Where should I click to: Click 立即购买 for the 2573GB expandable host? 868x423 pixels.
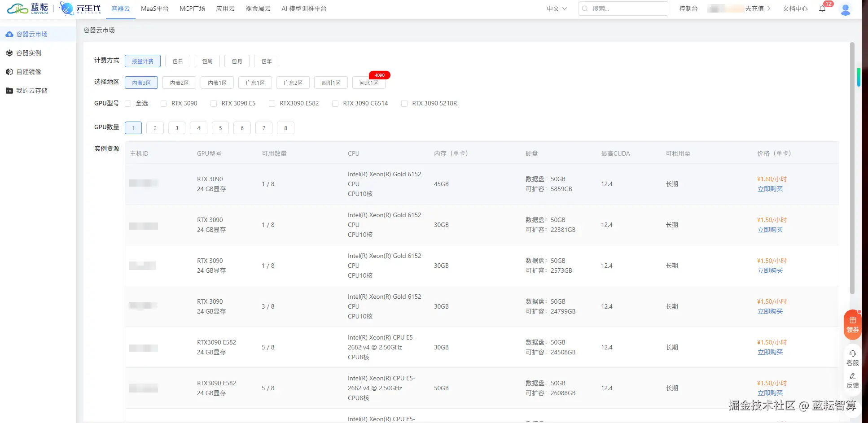770,270
